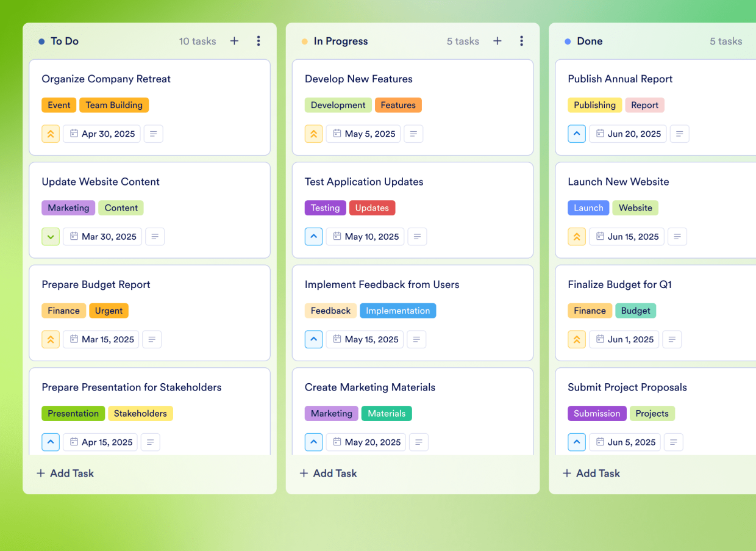Screen dimensions: 756x551
Task: Open description icon on Finalize Budget for Q1
Action: pos(672,339)
